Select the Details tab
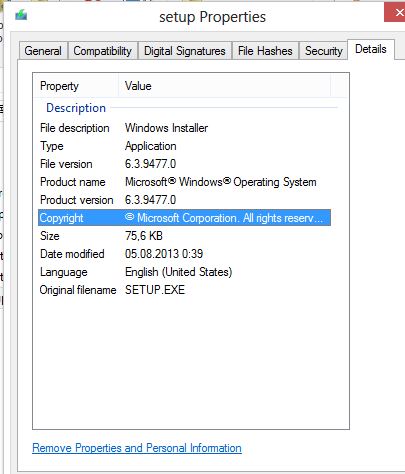The width and height of the screenshot is (405, 474). coord(371,49)
